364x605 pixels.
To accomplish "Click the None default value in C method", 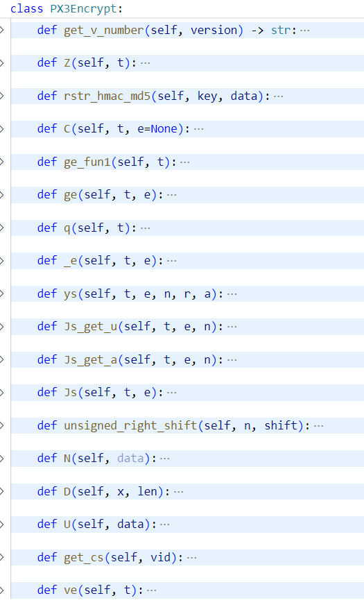I will 164,129.
